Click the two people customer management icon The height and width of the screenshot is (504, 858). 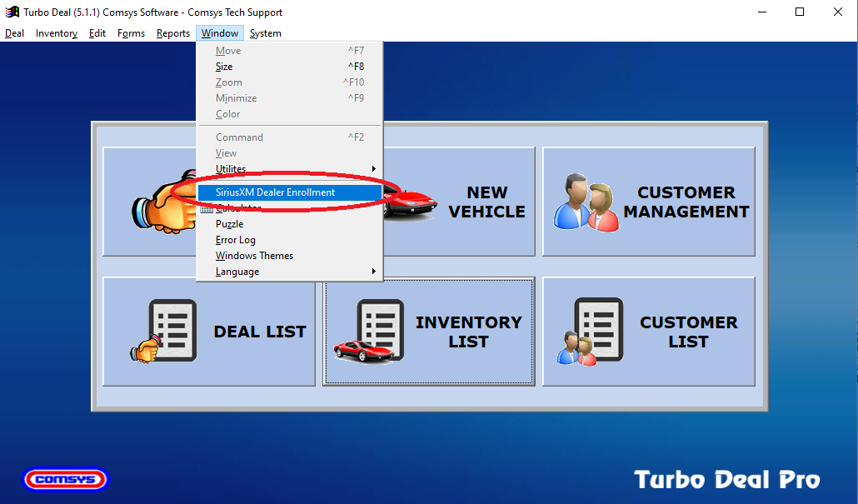(x=586, y=202)
